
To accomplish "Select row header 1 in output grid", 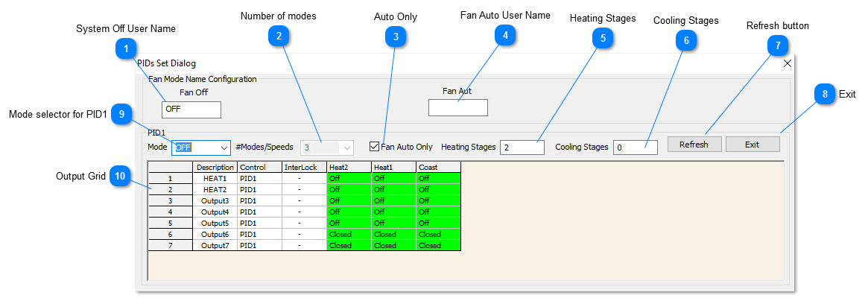I will click(171, 178).
